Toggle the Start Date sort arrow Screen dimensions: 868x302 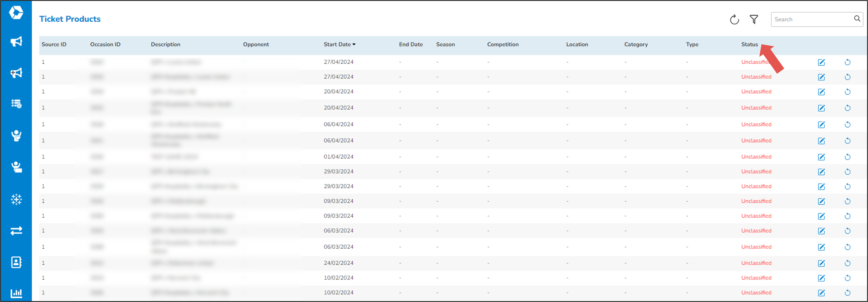354,44
